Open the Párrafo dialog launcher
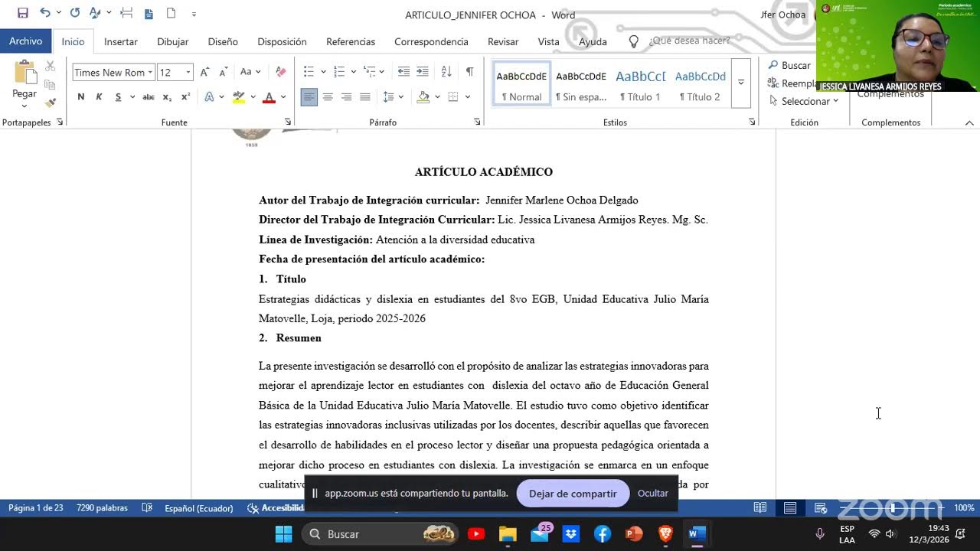The image size is (980, 551). click(x=477, y=122)
